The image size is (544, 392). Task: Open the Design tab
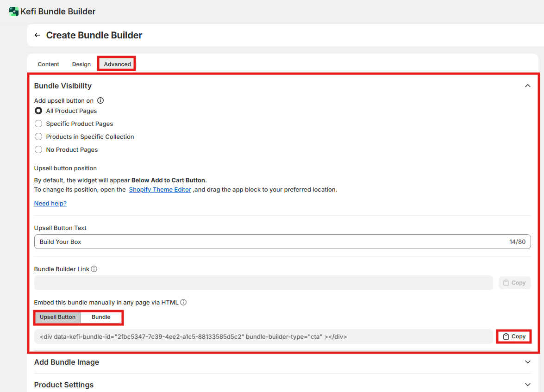(81, 64)
